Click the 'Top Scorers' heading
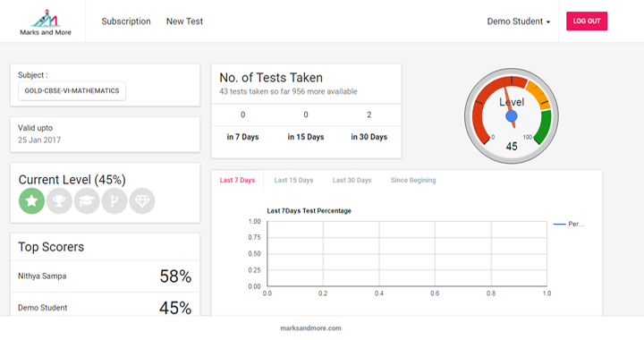This screenshot has height=340, width=644. click(x=51, y=247)
